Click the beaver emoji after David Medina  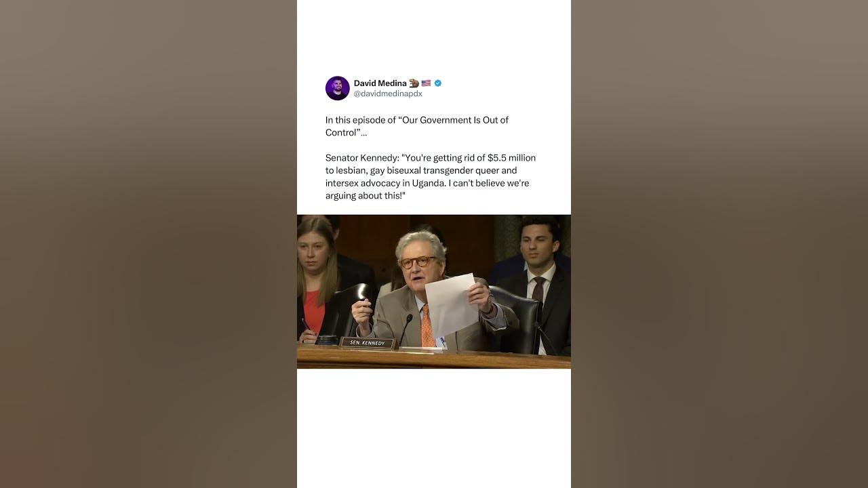pyautogui.click(x=414, y=83)
